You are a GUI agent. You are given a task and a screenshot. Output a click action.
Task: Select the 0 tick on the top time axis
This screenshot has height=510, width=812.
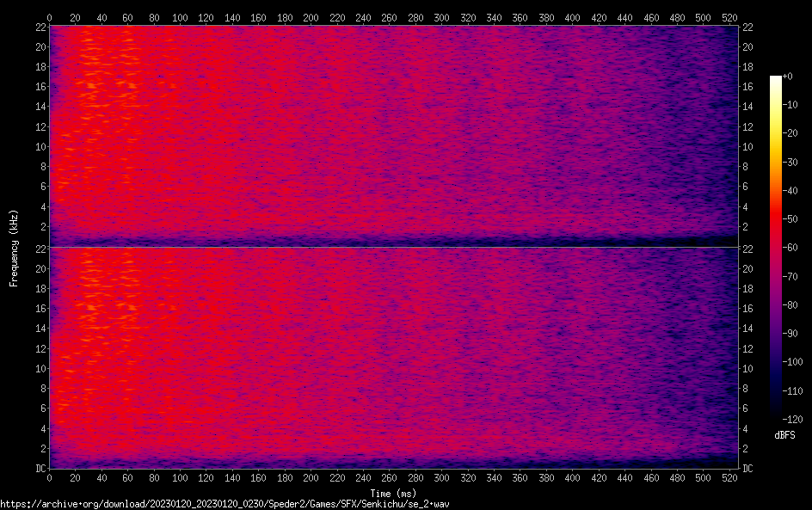(x=49, y=17)
